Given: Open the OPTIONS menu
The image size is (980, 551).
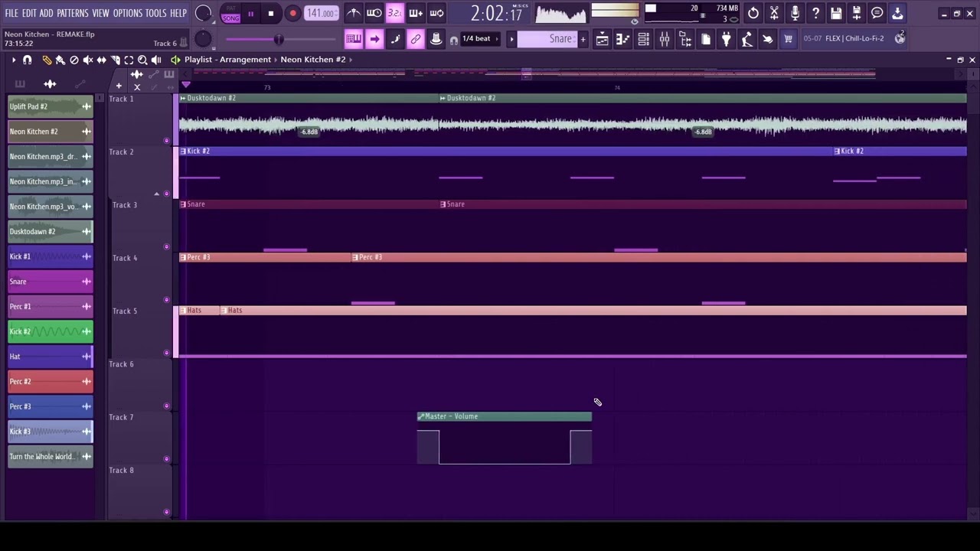Looking at the screenshot, I should 128,13.
